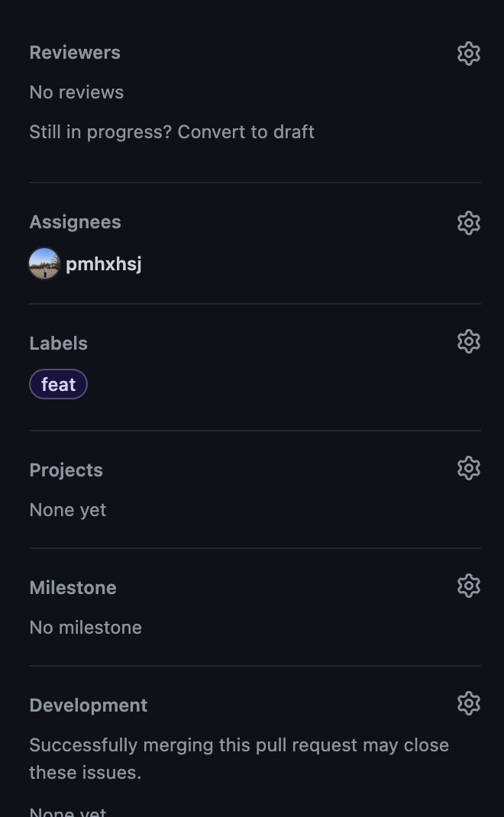Expand the Milestone heading

point(73,588)
